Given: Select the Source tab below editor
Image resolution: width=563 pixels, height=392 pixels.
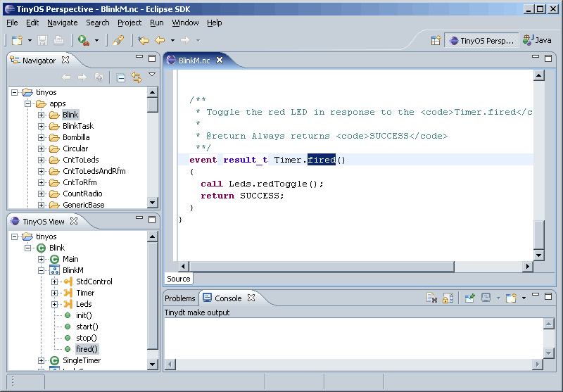Looking at the screenshot, I should click(x=179, y=279).
